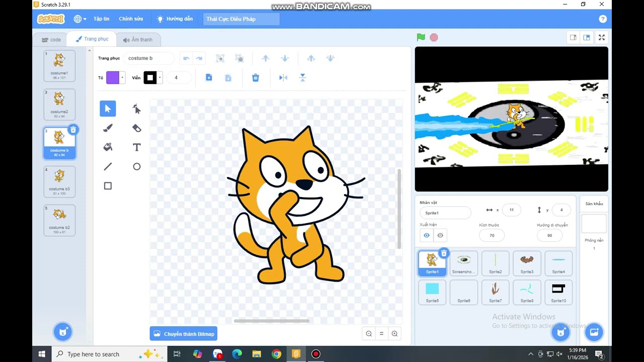The image size is (644, 362).
Task: Click Chuyển thành Bitmap button
Action: click(184, 334)
